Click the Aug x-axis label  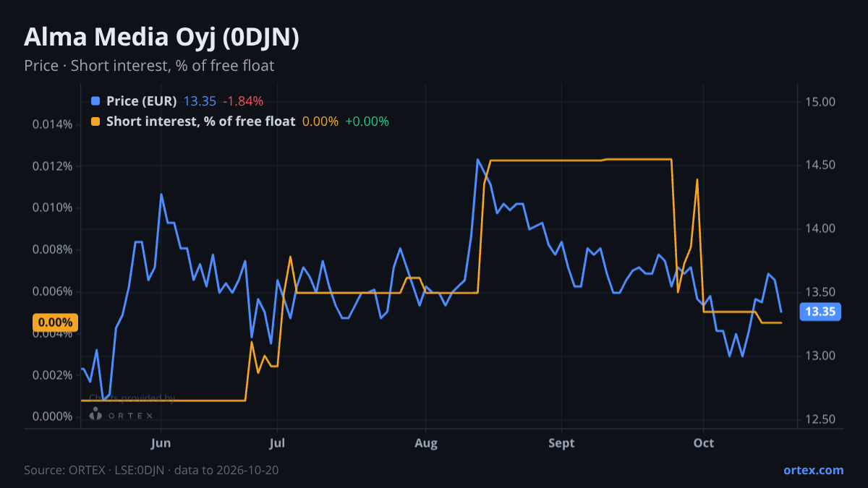(426, 442)
